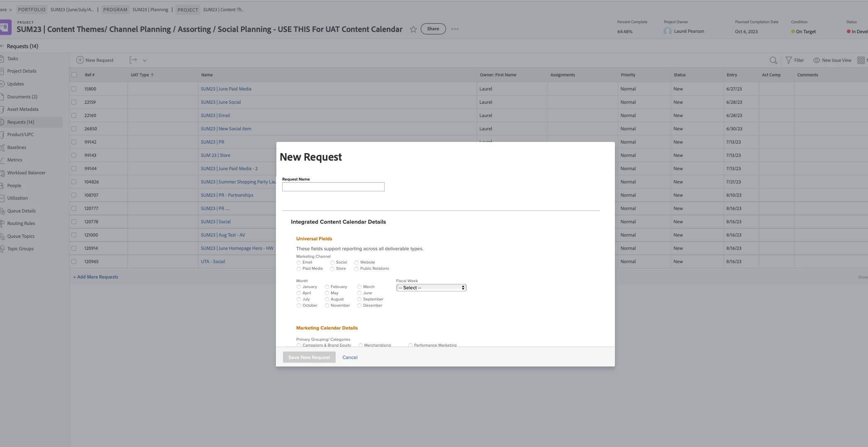Open the UTA - Social request
Viewport: 868px width, 447px height.
coord(213,261)
